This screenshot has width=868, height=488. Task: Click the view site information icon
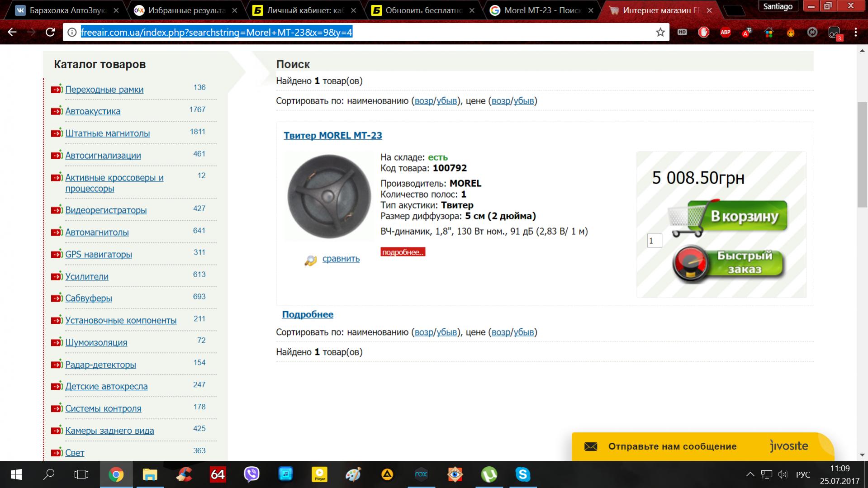(x=71, y=32)
